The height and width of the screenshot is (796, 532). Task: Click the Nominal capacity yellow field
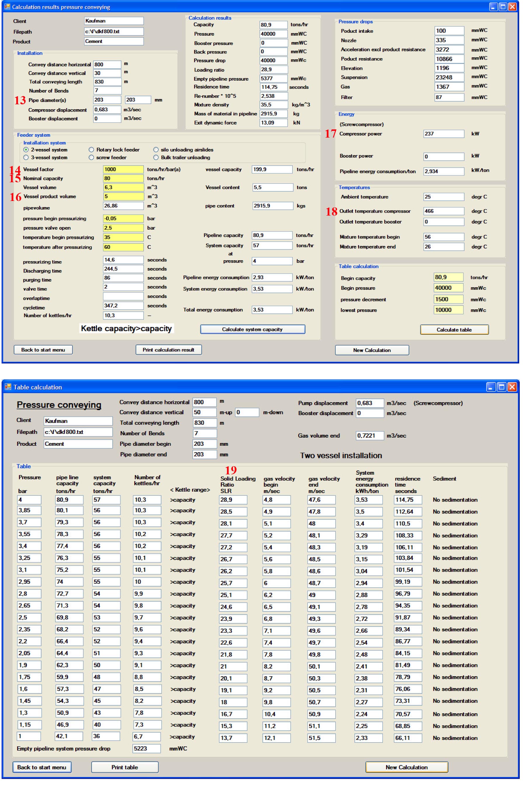(123, 178)
